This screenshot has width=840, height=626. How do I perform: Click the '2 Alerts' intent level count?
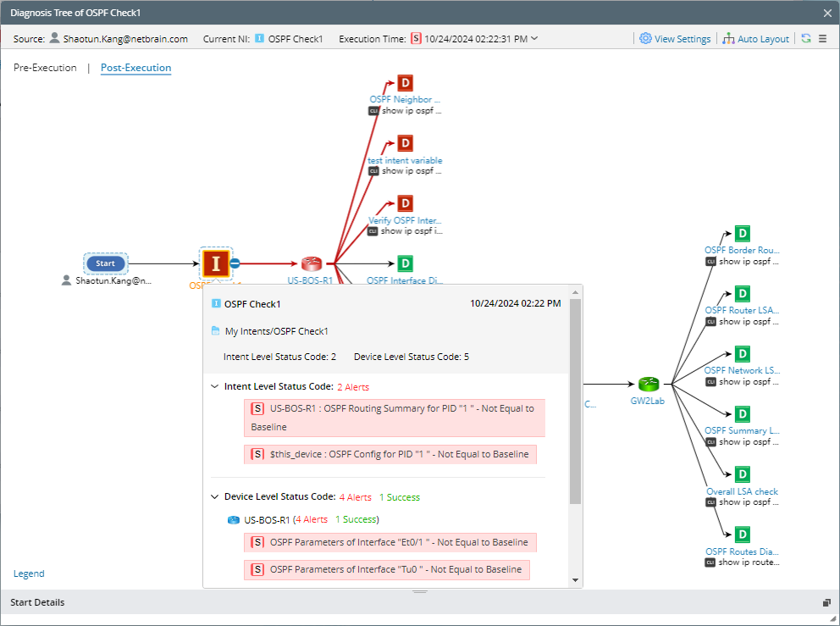(353, 387)
